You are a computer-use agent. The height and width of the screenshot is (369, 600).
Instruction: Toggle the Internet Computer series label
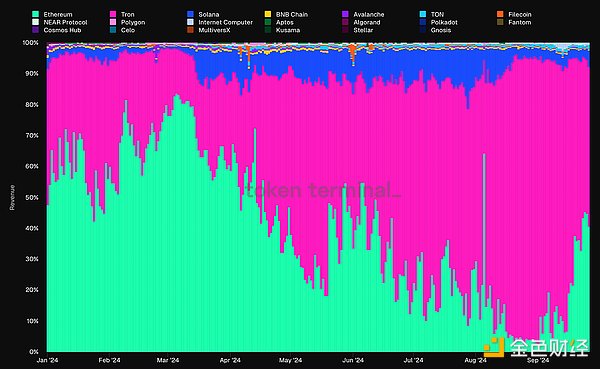pyautogui.click(x=226, y=22)
